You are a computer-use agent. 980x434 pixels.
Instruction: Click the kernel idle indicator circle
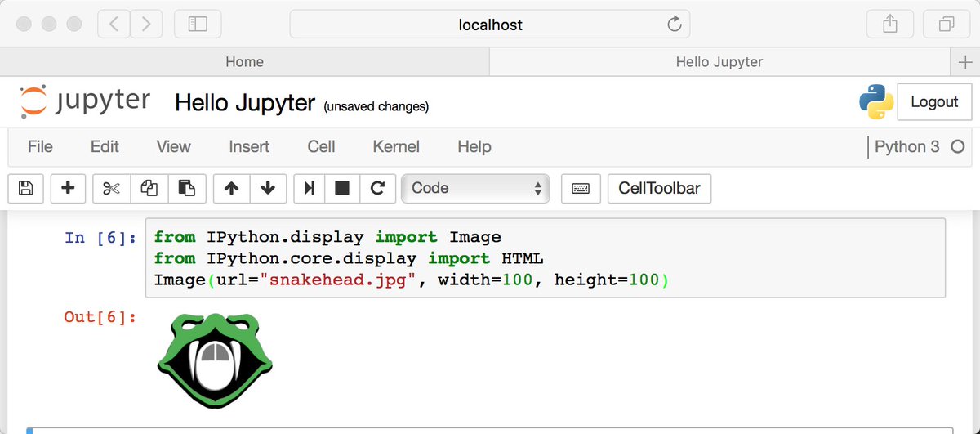tap(958, 147)
